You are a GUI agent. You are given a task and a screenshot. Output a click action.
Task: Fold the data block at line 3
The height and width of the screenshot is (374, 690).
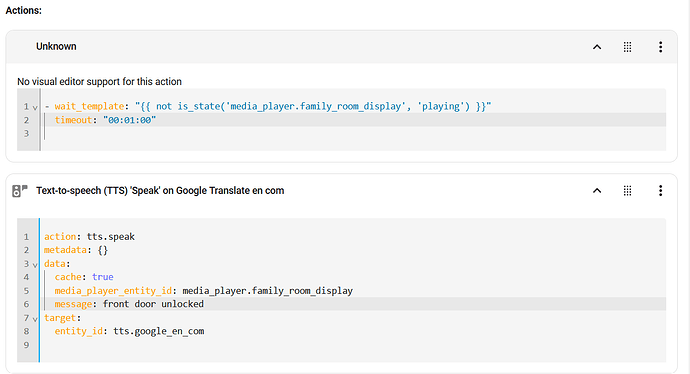click(x=35, y=265)
